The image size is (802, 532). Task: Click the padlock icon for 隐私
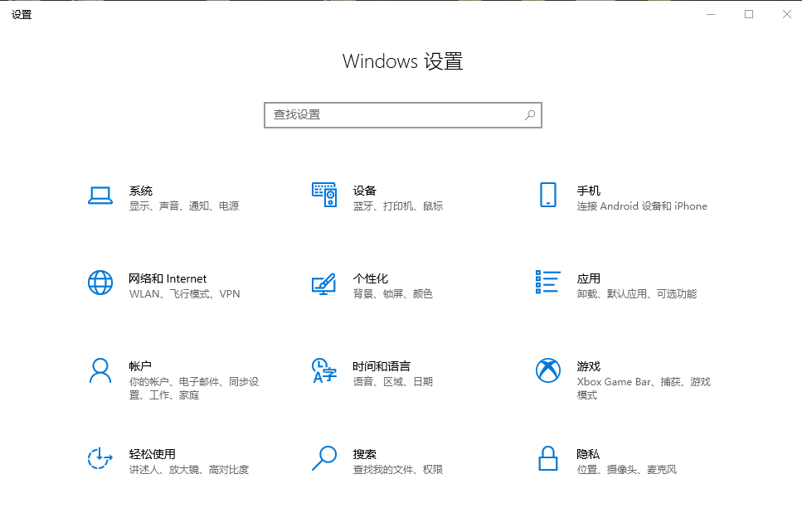click(x=547, y=458)
